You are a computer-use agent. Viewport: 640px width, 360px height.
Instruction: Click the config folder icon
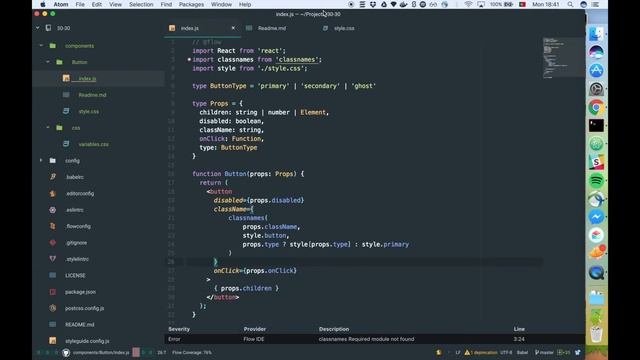(53, 160)
